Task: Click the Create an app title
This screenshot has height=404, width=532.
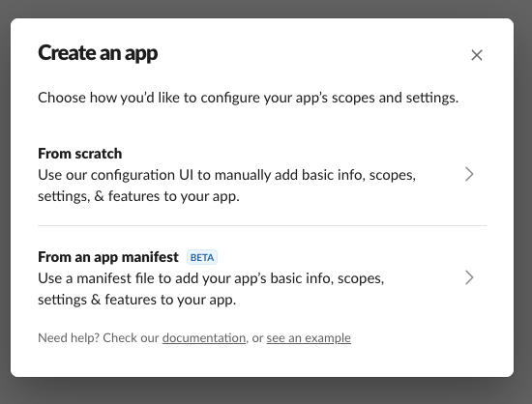Action: (98, 53)
